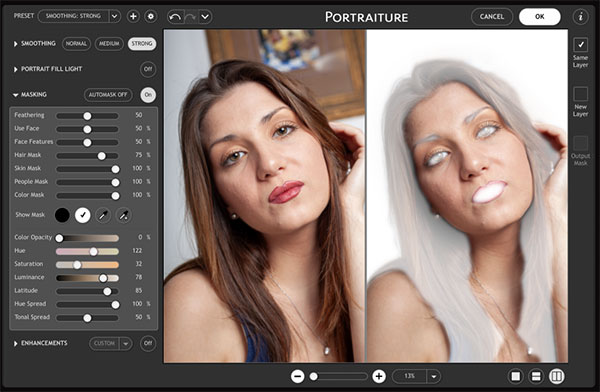Click the Luminance value 78
This screenshot has height=392, width=600.
point(139,277)
